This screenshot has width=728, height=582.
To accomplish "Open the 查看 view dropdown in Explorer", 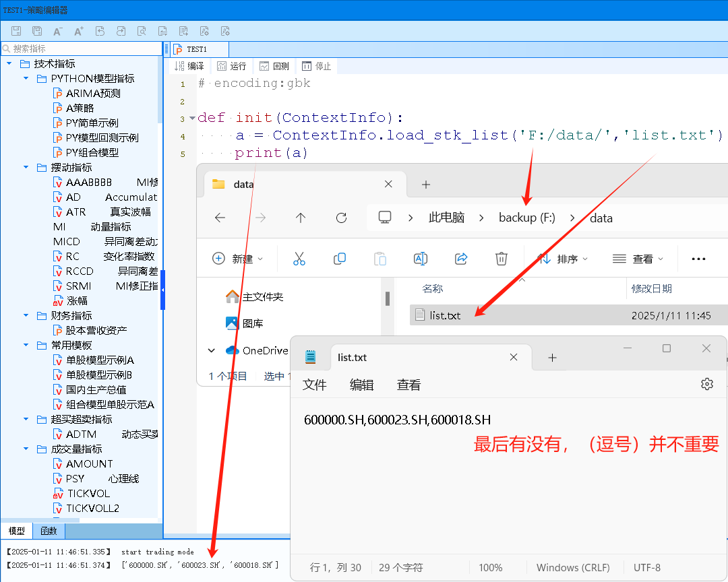I will 638,259.
